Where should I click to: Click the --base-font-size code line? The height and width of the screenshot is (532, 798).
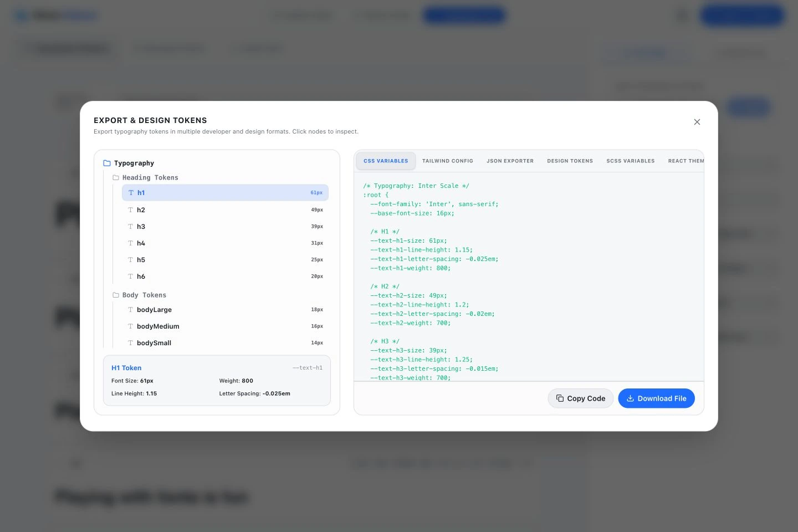(x=412, y=213)
